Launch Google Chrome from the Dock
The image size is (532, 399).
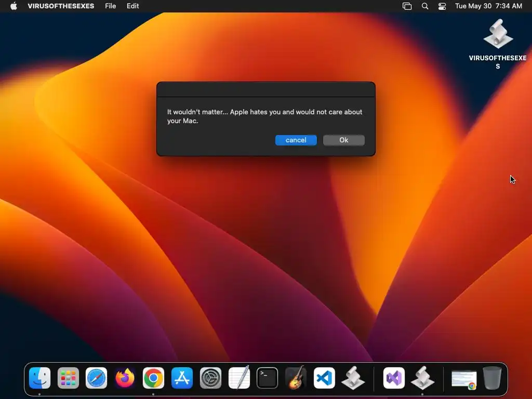[153, 378]
